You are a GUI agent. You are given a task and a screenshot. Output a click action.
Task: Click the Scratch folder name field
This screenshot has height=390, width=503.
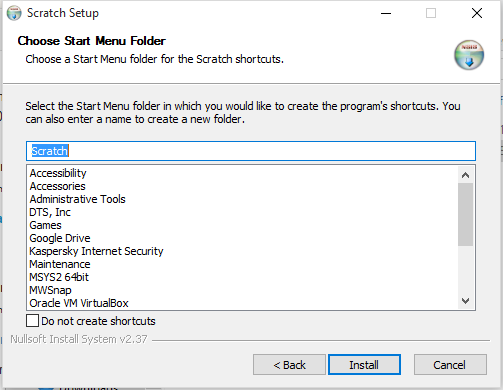click(x=251, y=151)
